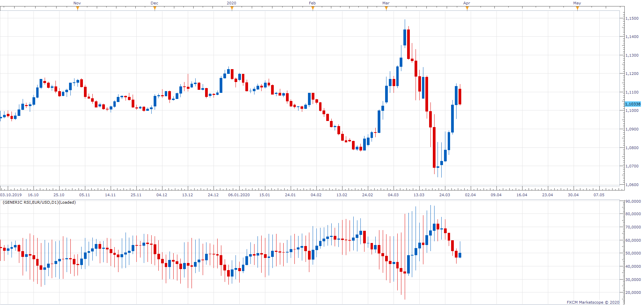Click the 1,1100 price axis label

[x=632, y=92]
